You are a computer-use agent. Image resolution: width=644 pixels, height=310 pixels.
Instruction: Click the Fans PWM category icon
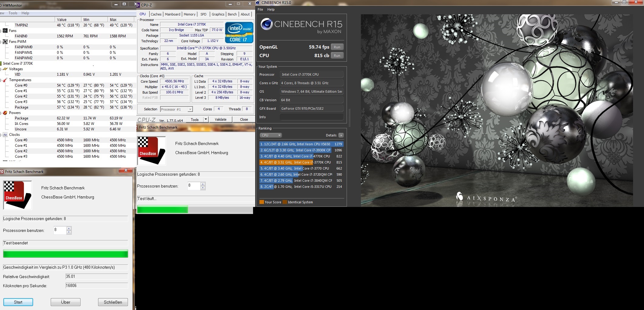pyautogui.click(x=5, y=42)
